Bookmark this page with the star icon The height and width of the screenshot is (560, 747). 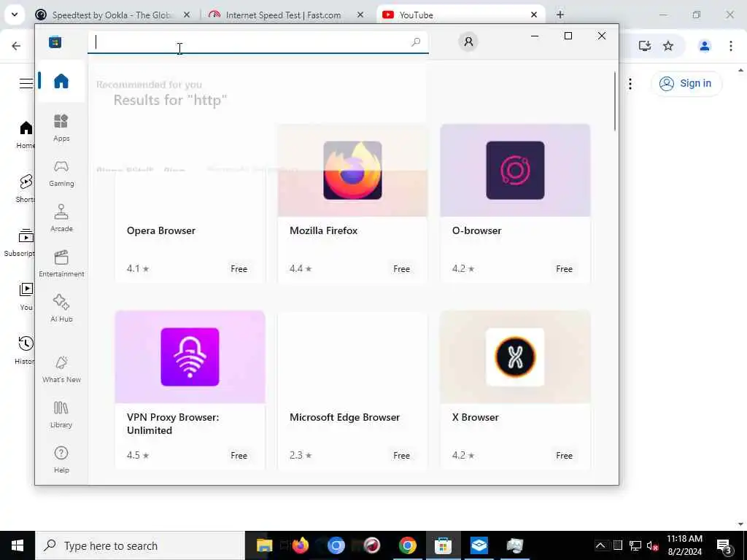[668, 46]
